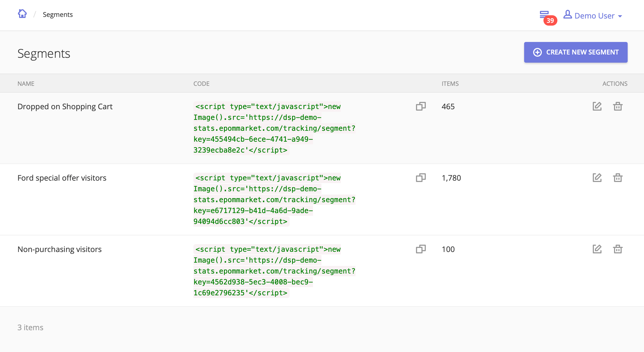Click the 1,780 items value
Image resolution: width=644 pixels, height=352 pixels.
(451, 178)
